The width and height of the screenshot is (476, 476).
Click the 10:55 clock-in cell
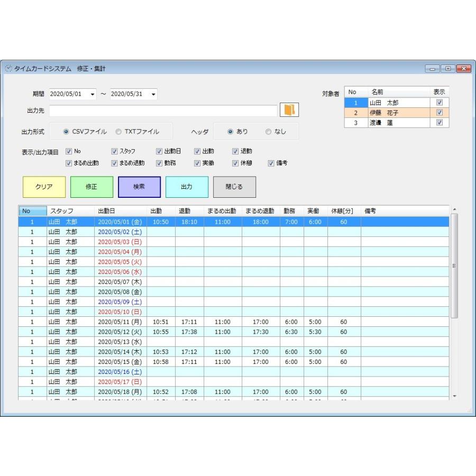click(161, 332)
